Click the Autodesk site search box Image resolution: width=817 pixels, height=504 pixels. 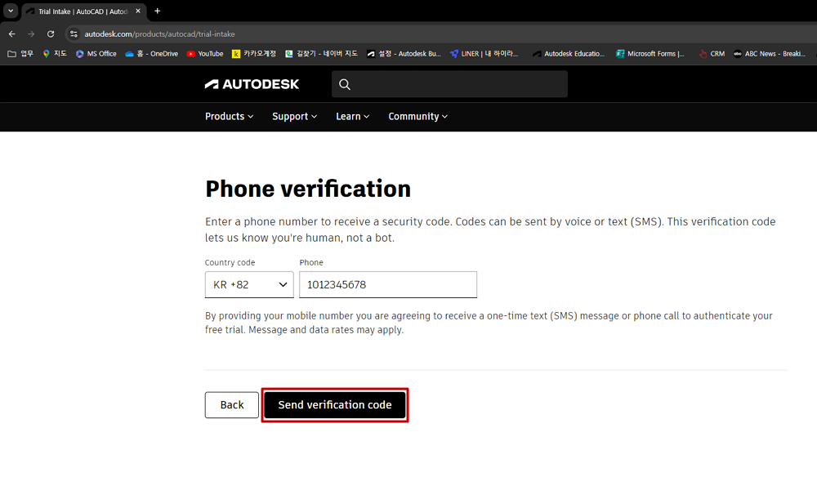click(x=449, y=84)
